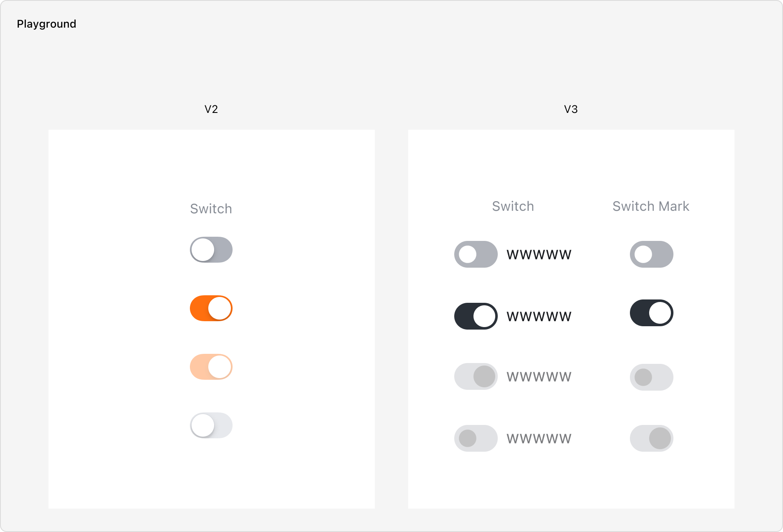
Task: Click the Switch heading in the V3 panel
Action: click(x=513, y=206)
